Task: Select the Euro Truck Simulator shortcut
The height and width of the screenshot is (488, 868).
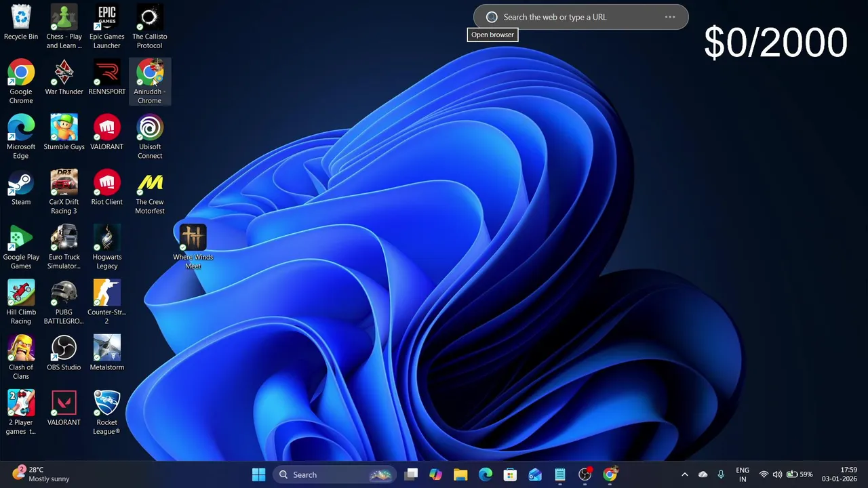Action: tap(64, 247)
